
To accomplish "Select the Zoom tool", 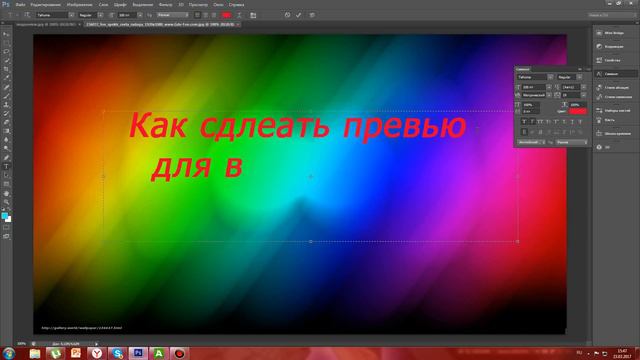I will [x=6, y=202].
